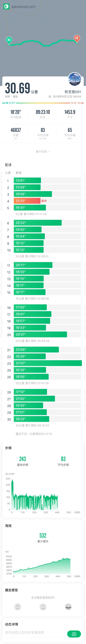Select the sad face feeling
The height and width of the screenshot is (644, 86).
click(18, 607)
